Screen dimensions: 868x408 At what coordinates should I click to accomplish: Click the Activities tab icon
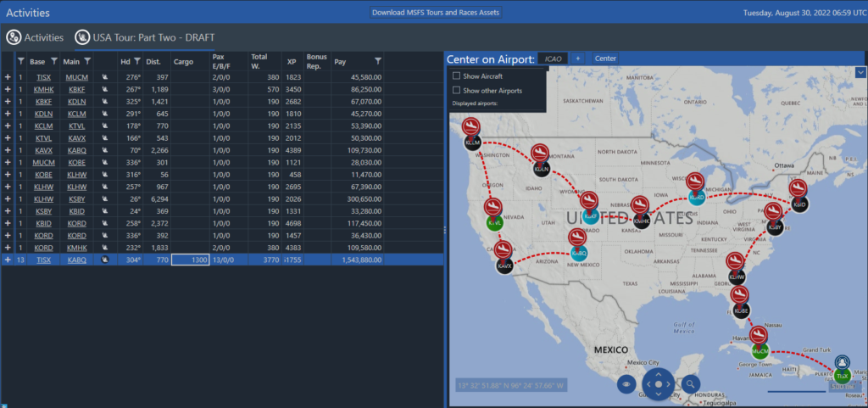14,37
